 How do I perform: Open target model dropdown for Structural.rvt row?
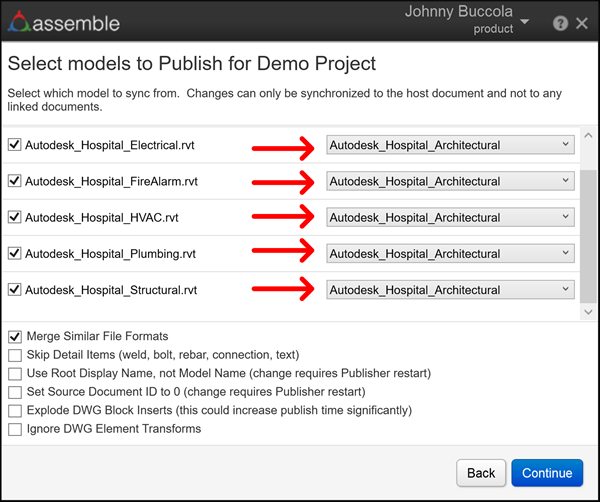(x=450, y=290)
